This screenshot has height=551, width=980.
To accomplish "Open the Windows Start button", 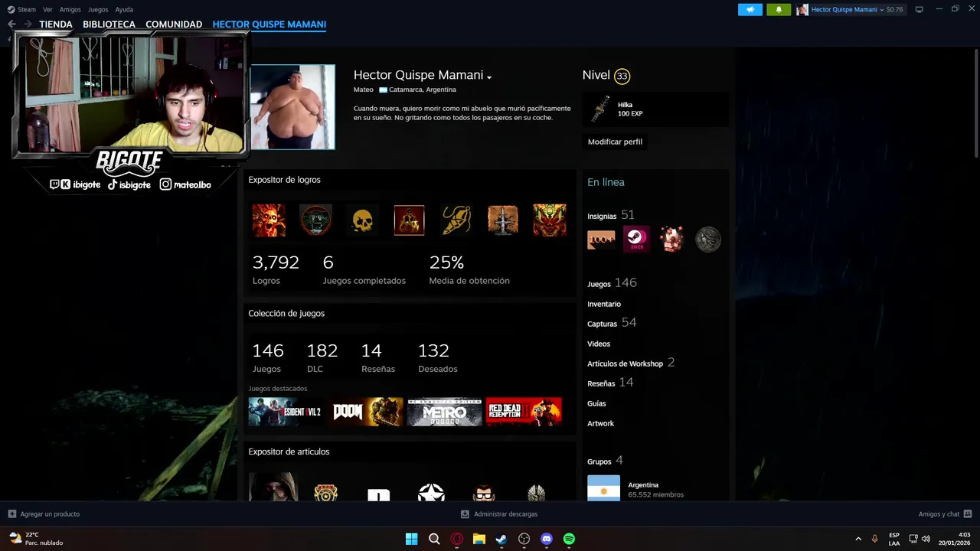I will pyautogui.click(x=411, y=539).
